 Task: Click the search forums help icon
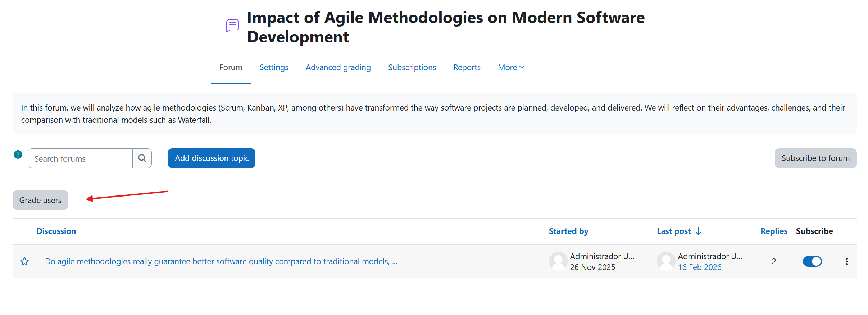18,155
